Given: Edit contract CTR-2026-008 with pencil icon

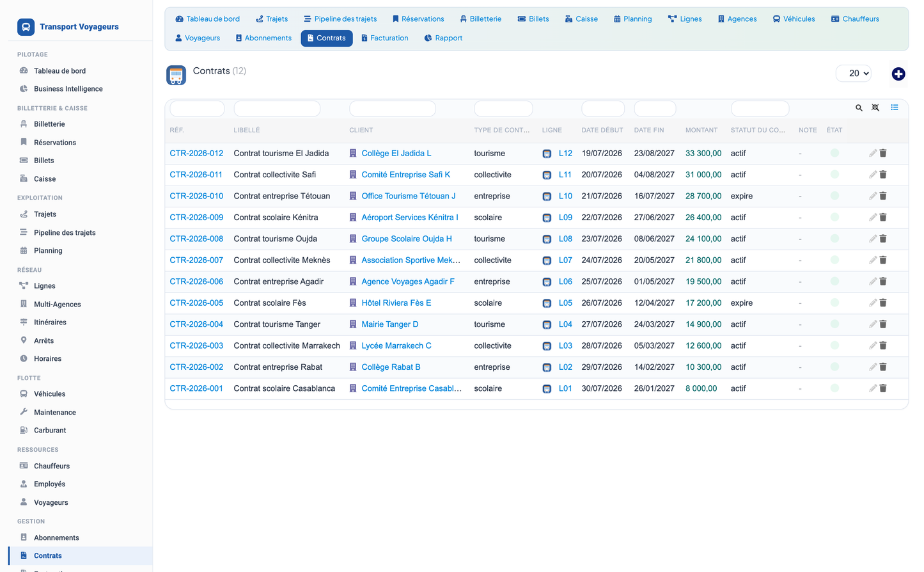Looking at the screenshot, I should 873,239.
